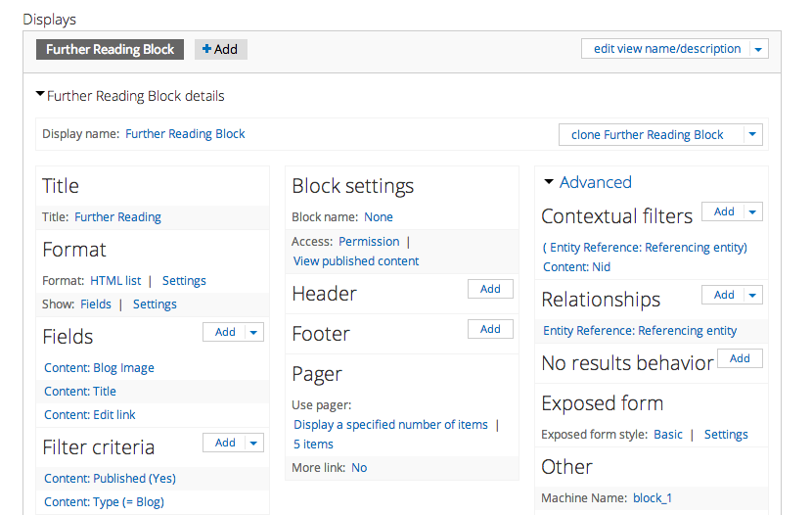Open the edit view name/description dropdown arrow
812x515 pixels.
click(759, 49)
